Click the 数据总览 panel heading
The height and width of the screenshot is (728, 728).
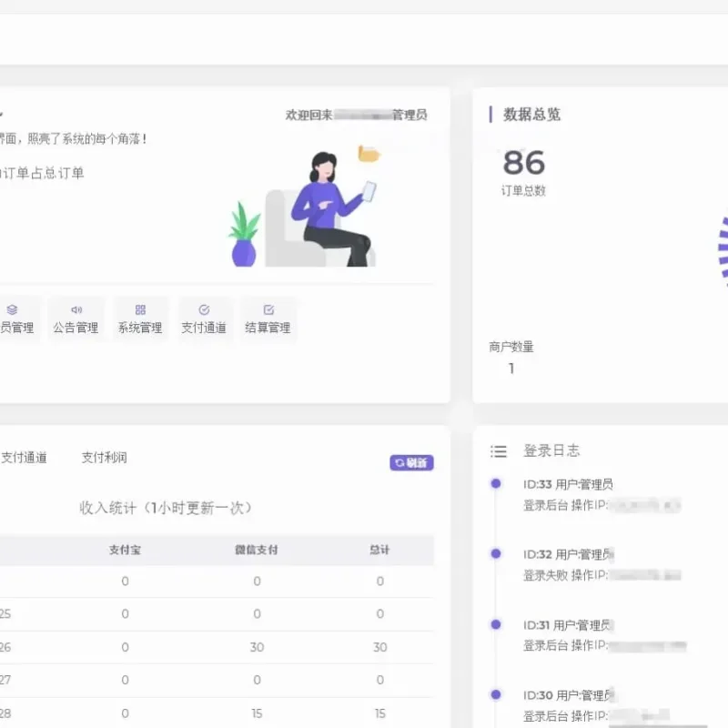(531, 115)
